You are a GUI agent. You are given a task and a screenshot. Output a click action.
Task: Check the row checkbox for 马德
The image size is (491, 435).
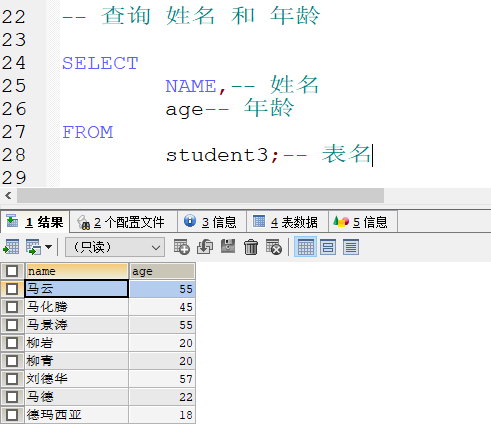pos(12,397)
